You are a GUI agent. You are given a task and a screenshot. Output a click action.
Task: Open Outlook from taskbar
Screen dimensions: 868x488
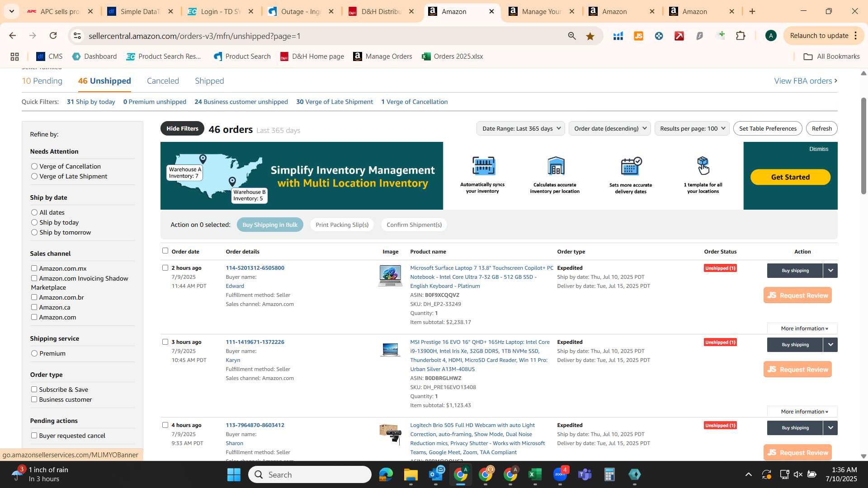pos(436,474)
